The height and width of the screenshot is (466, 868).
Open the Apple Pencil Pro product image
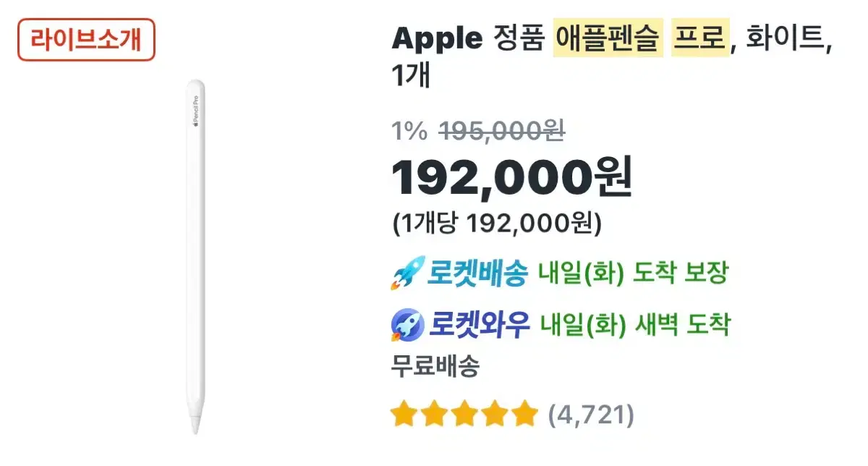195,257
